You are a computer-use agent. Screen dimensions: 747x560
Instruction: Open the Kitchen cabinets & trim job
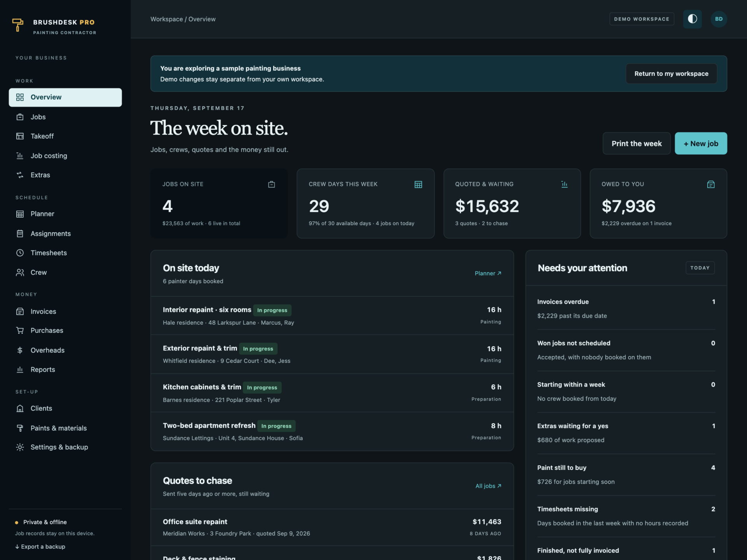click(x=332, y=393)
